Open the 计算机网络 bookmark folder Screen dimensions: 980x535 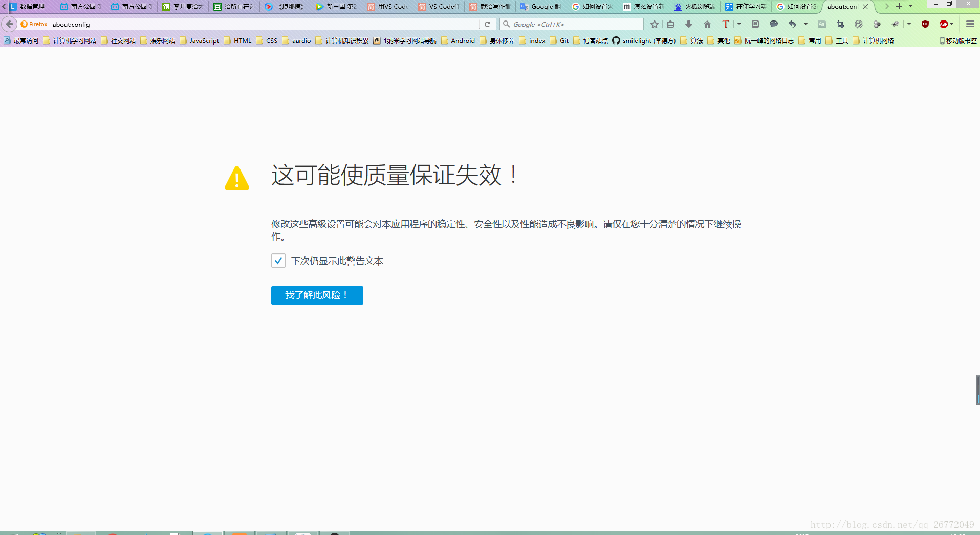pos(874,40)
